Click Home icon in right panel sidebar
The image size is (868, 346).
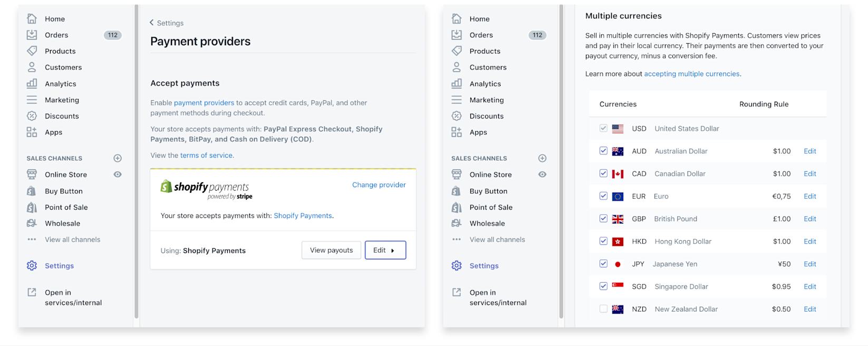457,18
